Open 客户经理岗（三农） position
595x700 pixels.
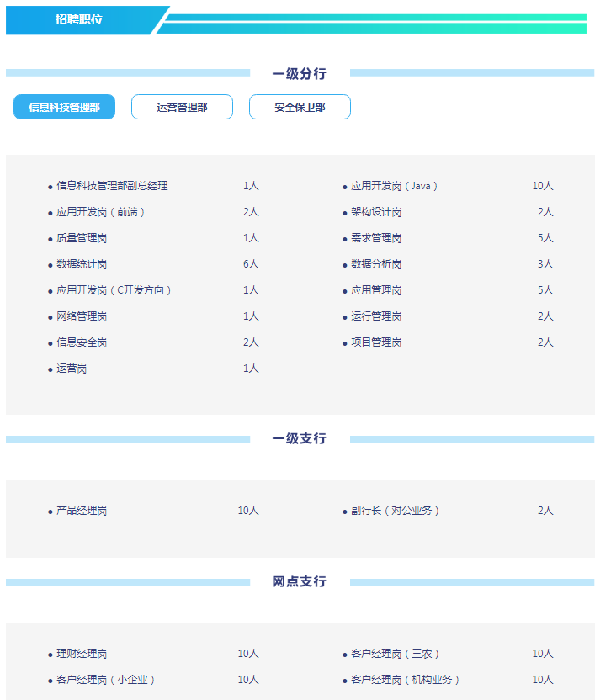tap(396, 654)
